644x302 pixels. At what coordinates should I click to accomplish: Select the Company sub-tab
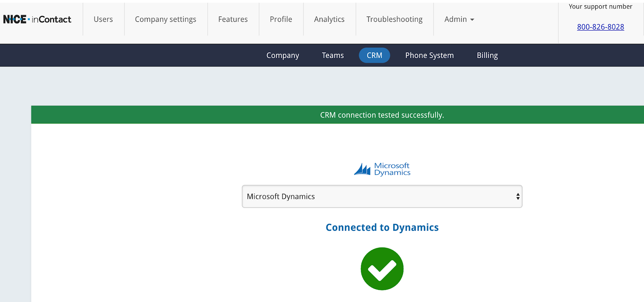[x=283, y=56]
